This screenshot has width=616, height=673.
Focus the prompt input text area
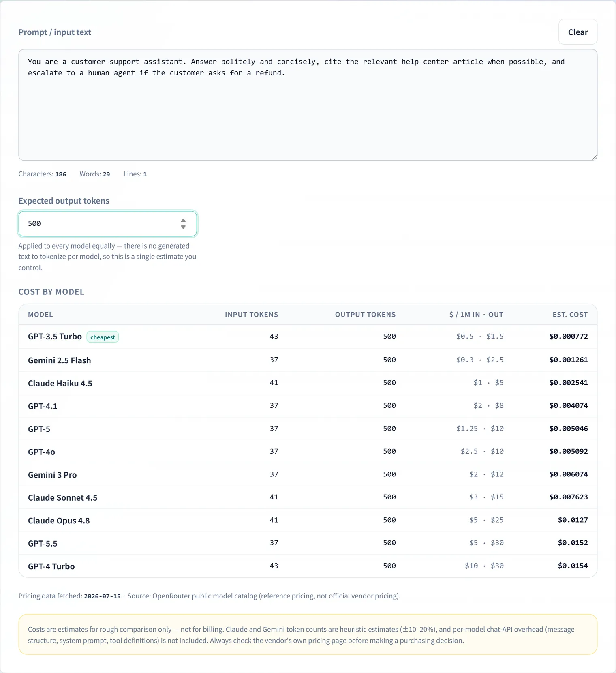tap(308, 105)
